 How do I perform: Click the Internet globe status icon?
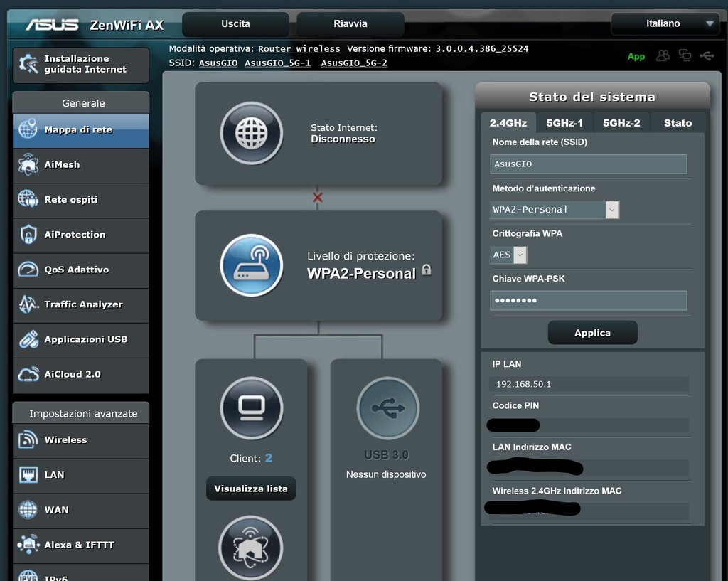251,133
